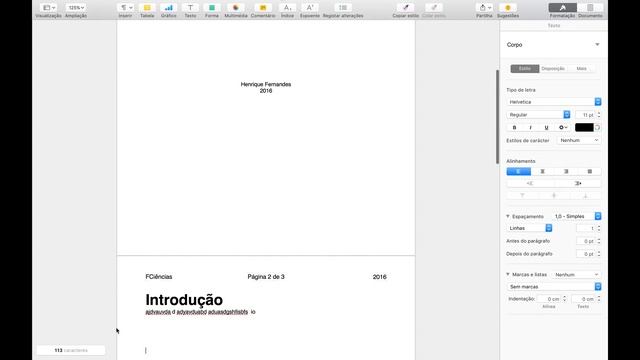640x360 pixels.
Task: Open the black text color swatch
Action: 584,128
